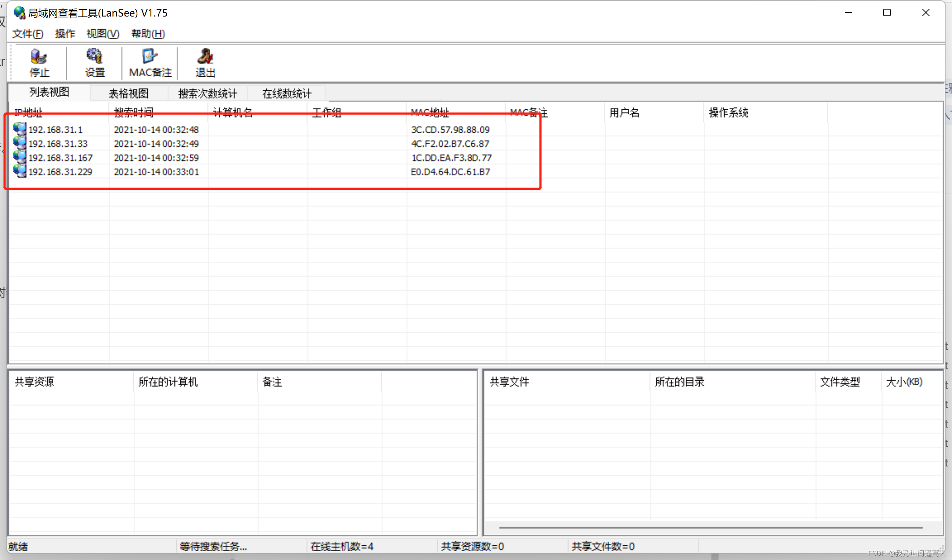Click the horizontal scrollbar in shared files panel
Viewport: 952px width, 560px height.
(x=711, y=527)
